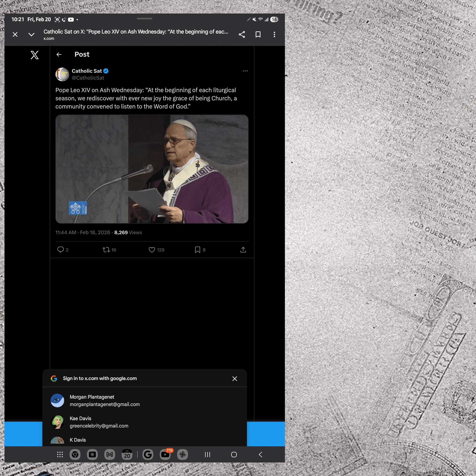Launch YouTube from the taskbar

click(x=165, y=454)
